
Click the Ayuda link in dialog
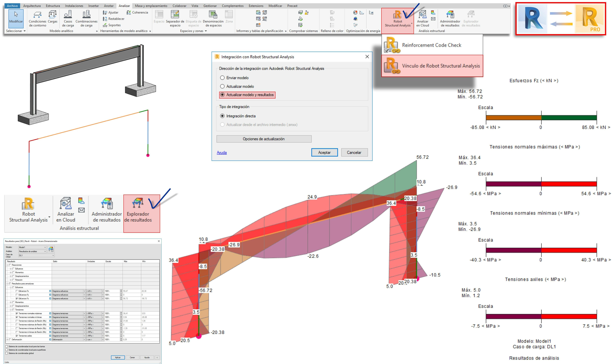222,153
